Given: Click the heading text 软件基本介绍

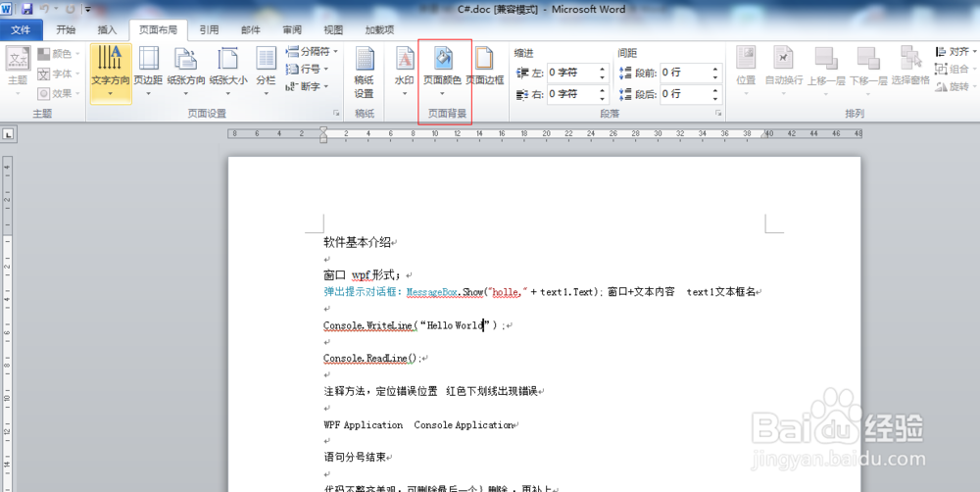Looking at the screenshot, I should (x=357, y=242).
